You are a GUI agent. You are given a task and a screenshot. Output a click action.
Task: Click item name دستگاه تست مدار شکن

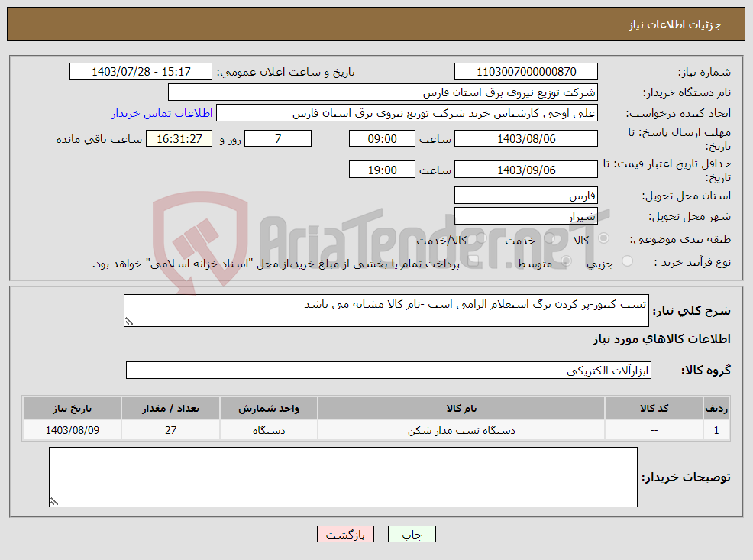[461, 431]
